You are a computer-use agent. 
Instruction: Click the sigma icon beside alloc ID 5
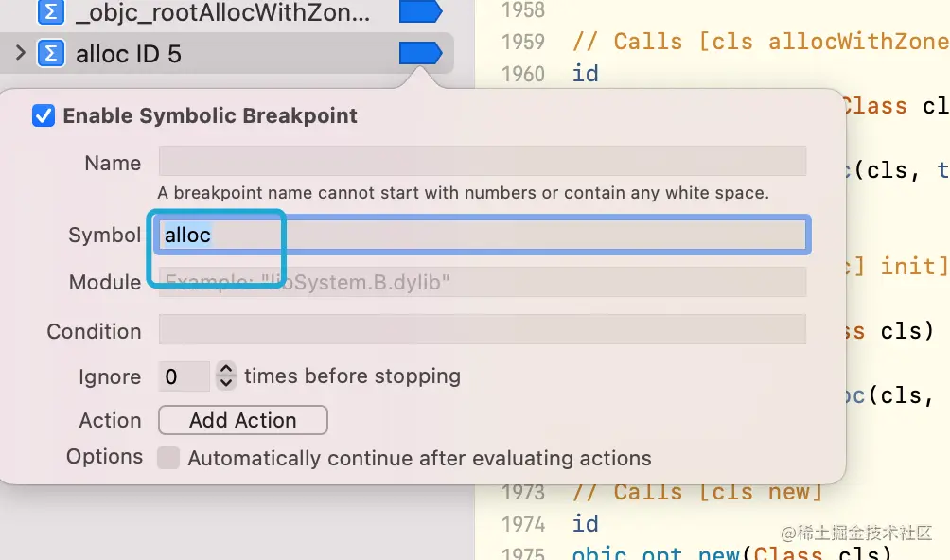click(x=51, y=53)
